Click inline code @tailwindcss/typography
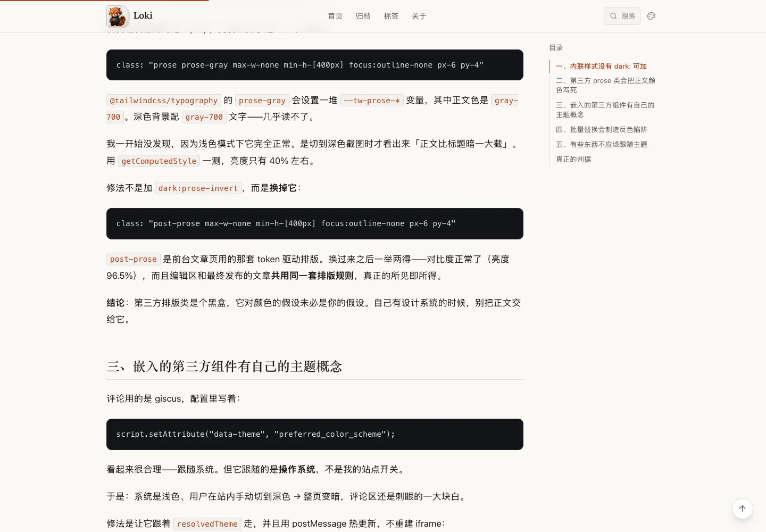The width and height of the screenshot is (766, 532). click(164, 101)
